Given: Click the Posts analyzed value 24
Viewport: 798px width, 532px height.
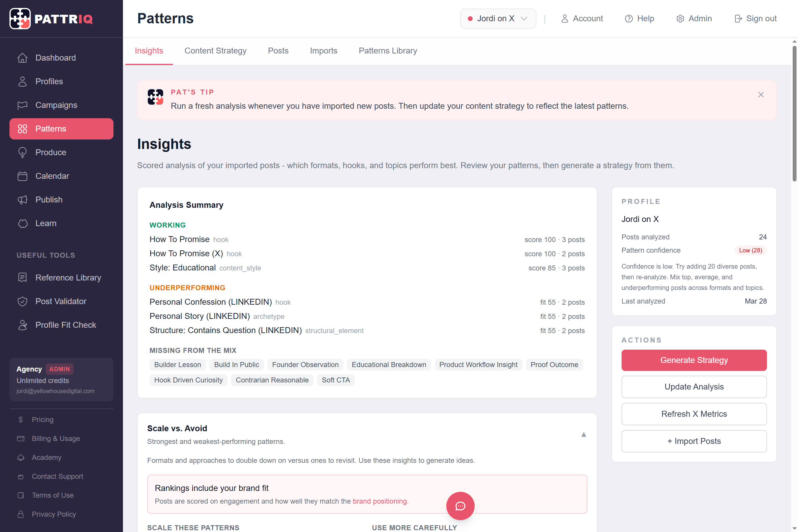Looking at the screenshot, I should 763,237.
